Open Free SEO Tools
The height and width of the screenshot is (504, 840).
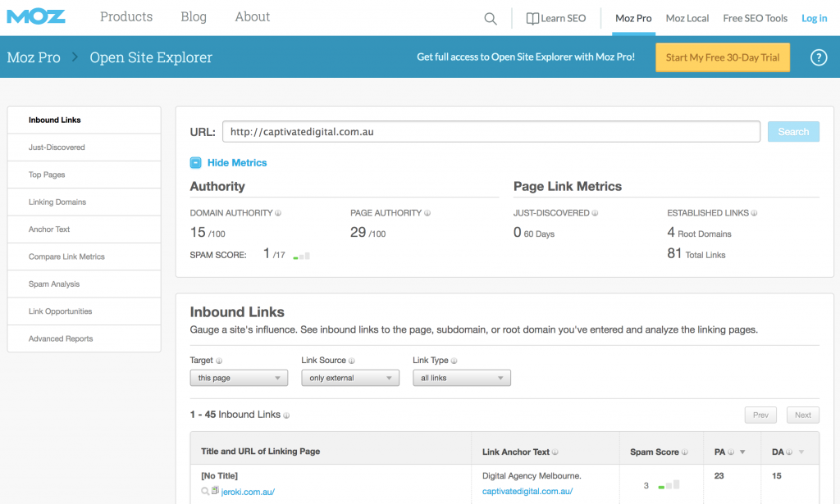[755, 18]
